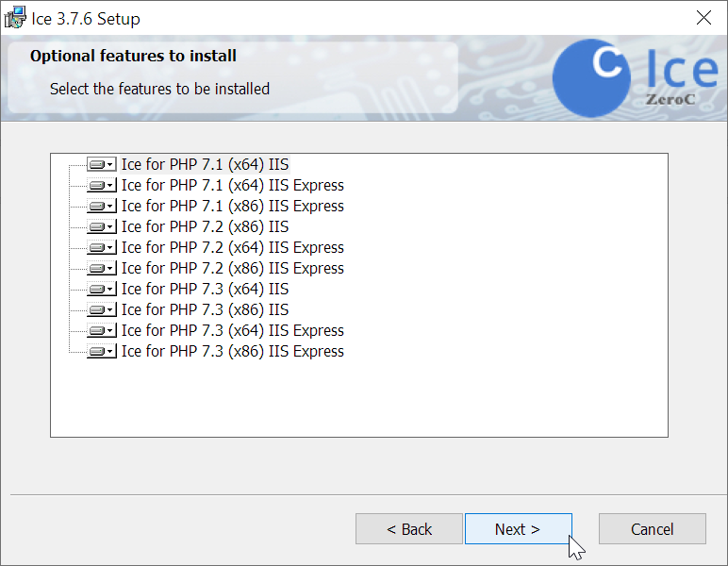Click feature icon beside PHP 7.3 (x86) IIS
Image resolution: width=728 pixels, height=566 pixels.
point(101,309)
